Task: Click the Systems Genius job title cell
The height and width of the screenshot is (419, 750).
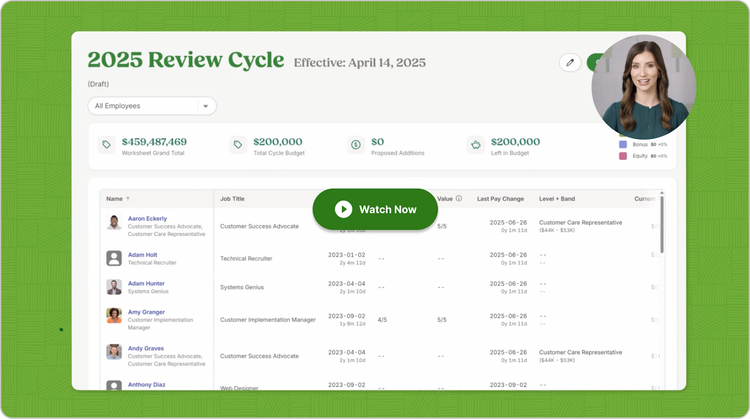Action: tap(242, 287)
